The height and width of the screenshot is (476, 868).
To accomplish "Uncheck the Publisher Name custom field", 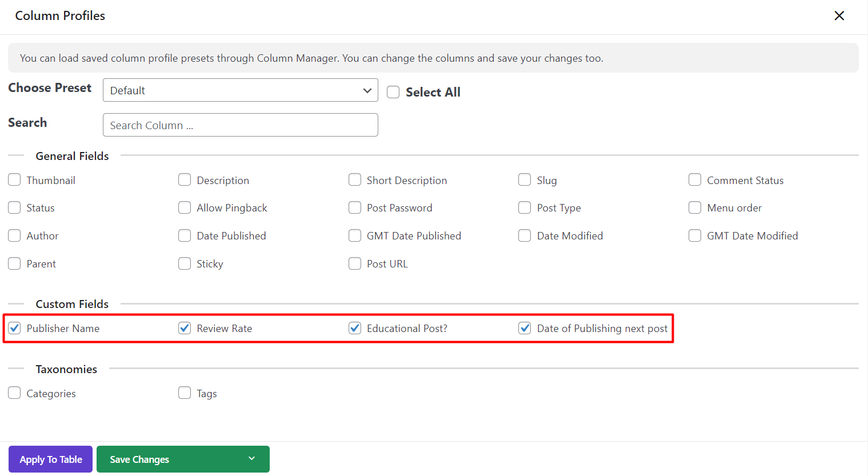I will click(x=14, y=328).
